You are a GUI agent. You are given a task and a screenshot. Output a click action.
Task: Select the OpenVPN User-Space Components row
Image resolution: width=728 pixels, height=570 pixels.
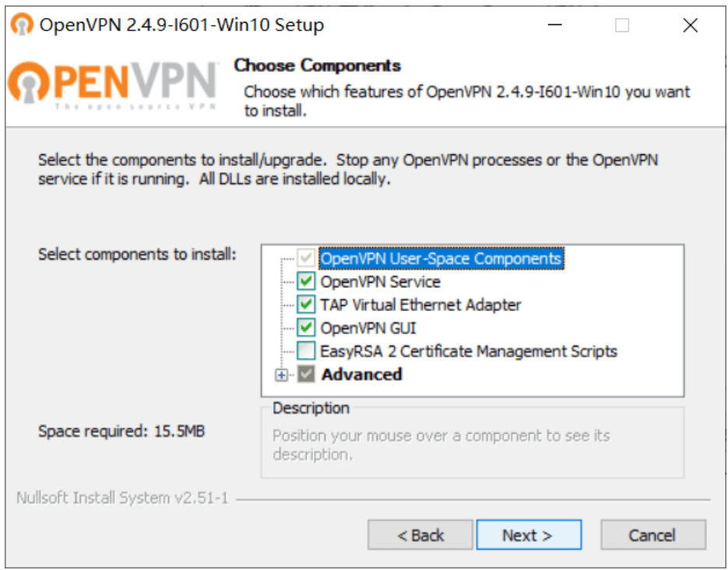[x=441, y=259]
